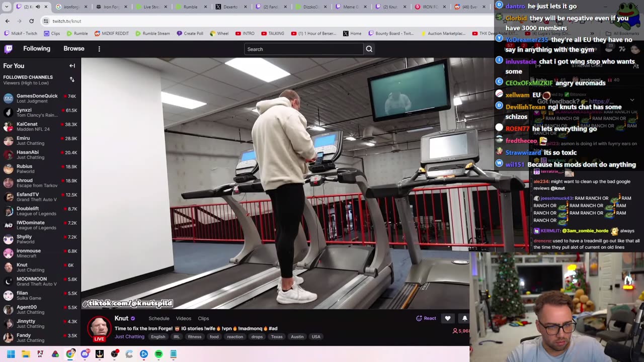
Task: Click the Knut channel name
Action: 121,318
